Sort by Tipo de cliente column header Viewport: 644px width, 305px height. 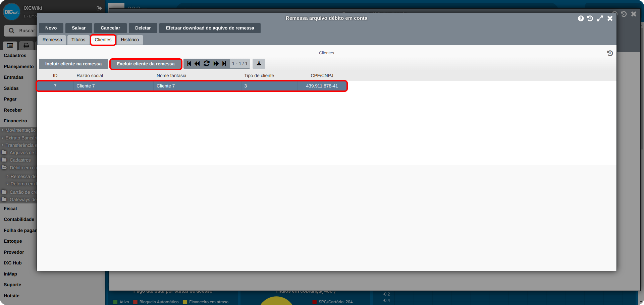(259, 76)
